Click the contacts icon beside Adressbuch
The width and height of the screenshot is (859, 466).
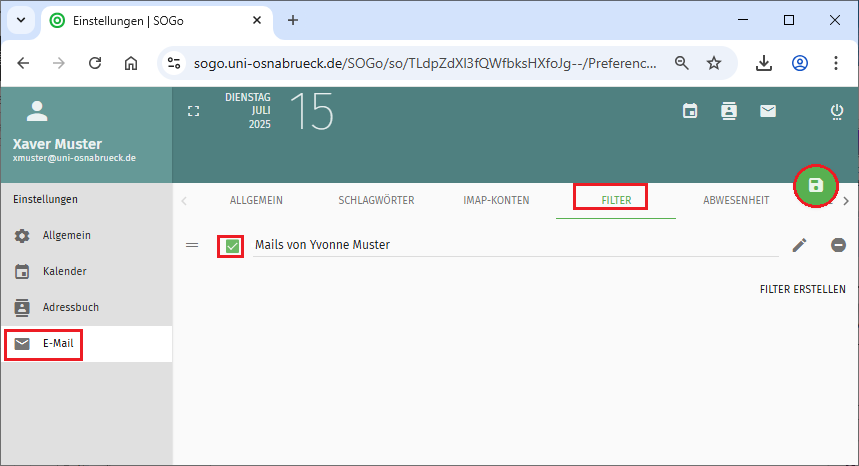click(x=22, y=307)
